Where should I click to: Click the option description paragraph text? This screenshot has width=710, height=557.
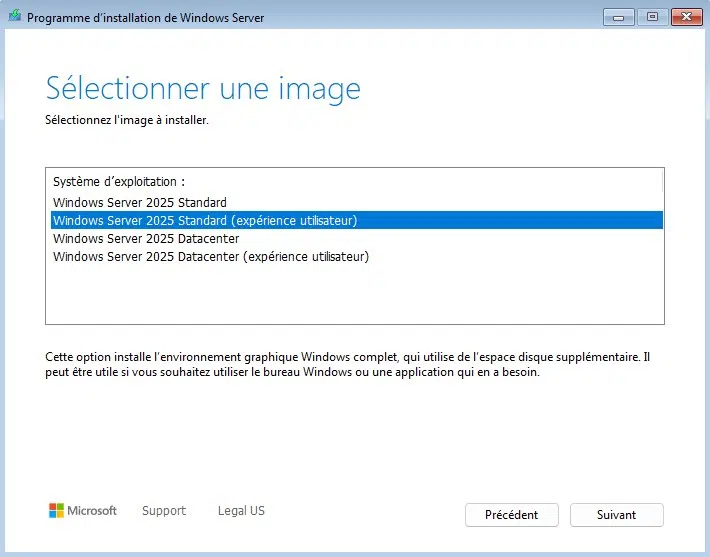[x=347, y=364]
